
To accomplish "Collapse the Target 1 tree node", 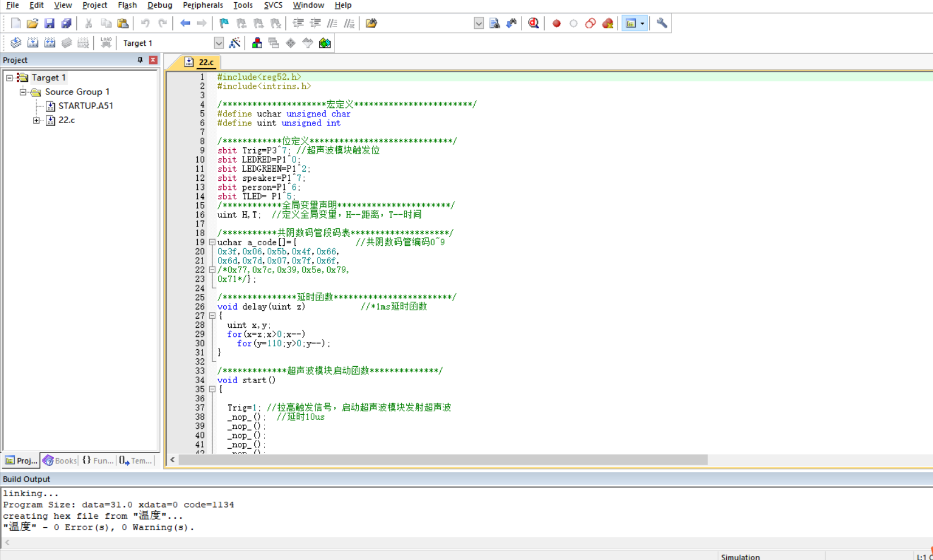I will pos(10,77).
